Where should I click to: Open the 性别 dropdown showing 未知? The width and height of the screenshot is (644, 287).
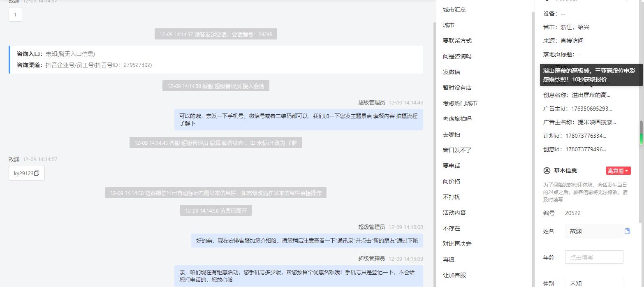[594, 283]
